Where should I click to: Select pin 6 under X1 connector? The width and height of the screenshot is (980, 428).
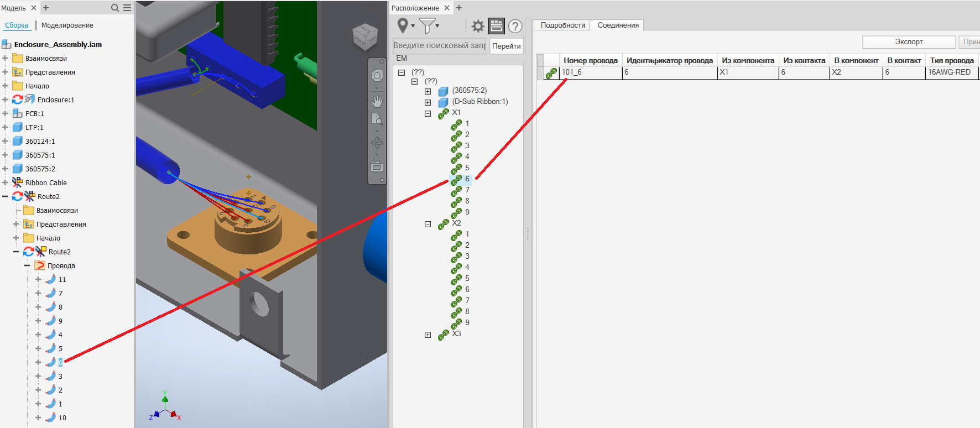[467, 179]
